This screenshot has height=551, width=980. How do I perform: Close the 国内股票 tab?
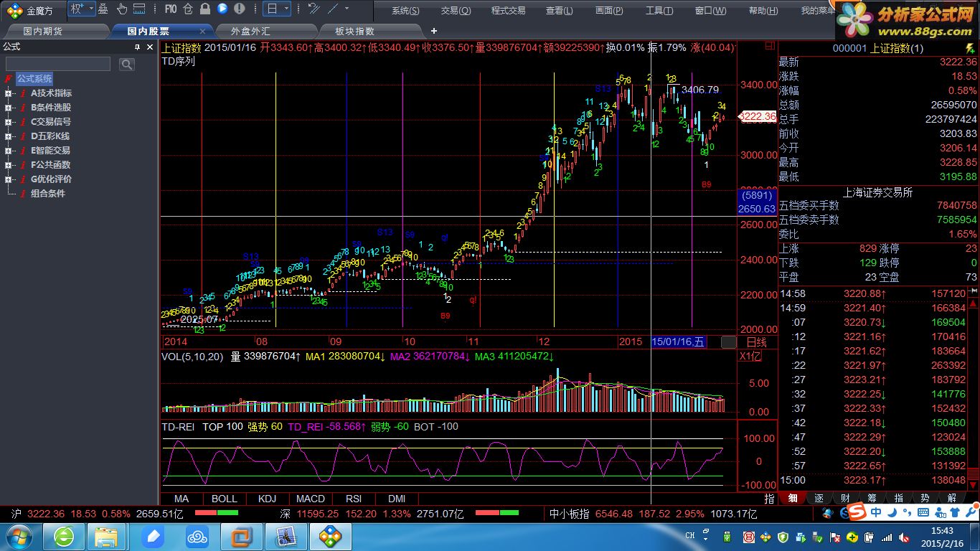pyautogui.click(x=202, y=32)
